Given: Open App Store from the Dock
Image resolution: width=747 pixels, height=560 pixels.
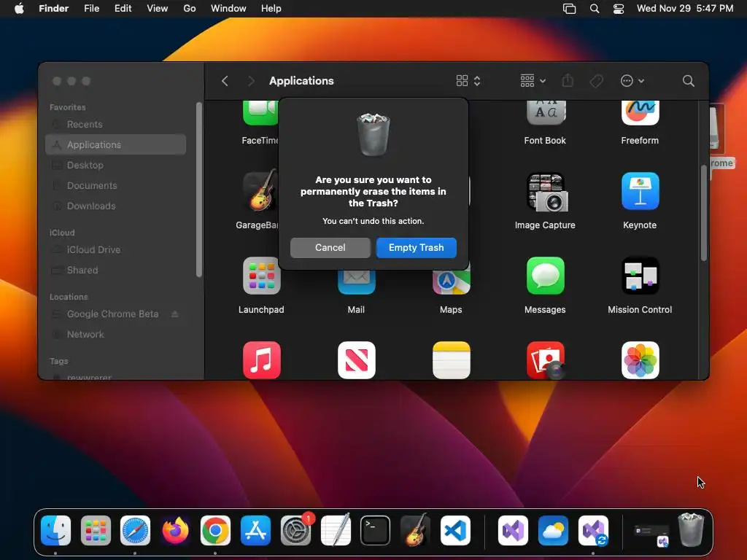Looking at the screenshot, I should [x=255, y=531].
